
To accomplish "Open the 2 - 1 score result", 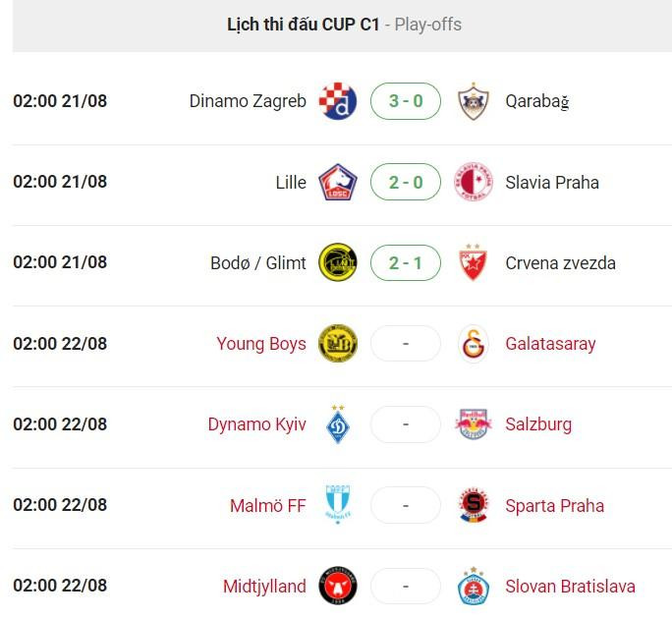I will [406, 262].
